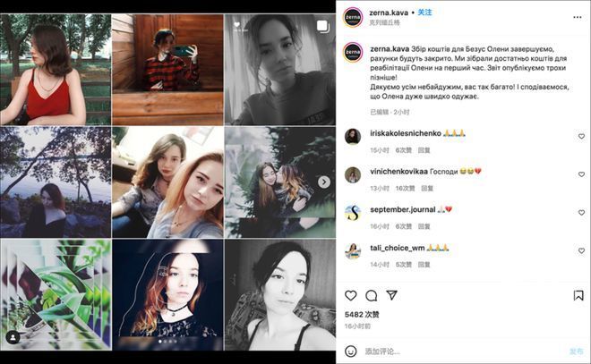Like the post with heart icon
This screenshot has height=364, width=591.
tap(350, 295)
